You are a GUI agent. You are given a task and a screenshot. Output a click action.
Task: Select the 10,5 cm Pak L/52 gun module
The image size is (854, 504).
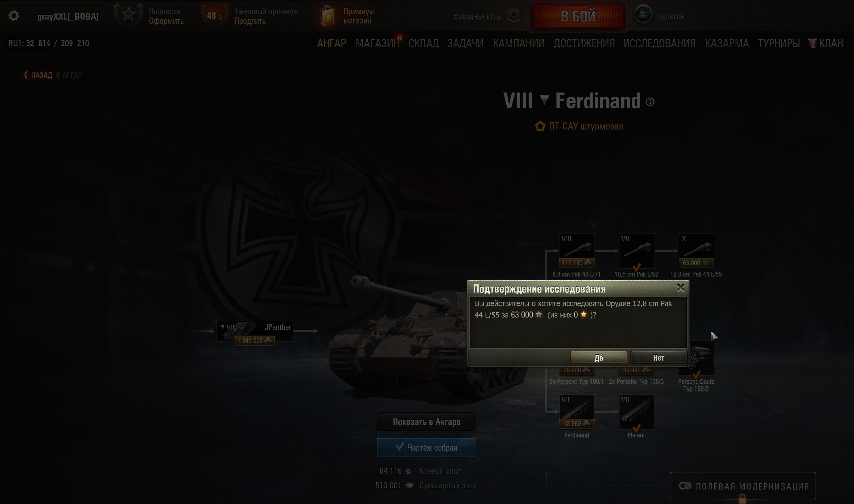point(636,251)
